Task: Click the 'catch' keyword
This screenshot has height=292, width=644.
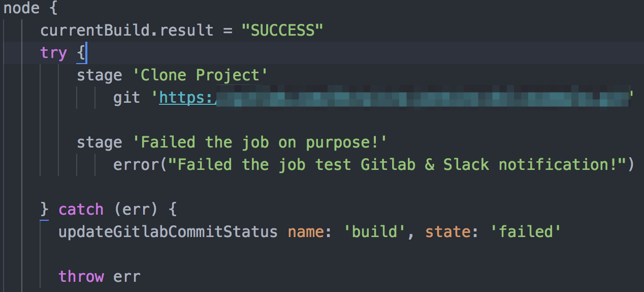Action: [x=81, y=209]
